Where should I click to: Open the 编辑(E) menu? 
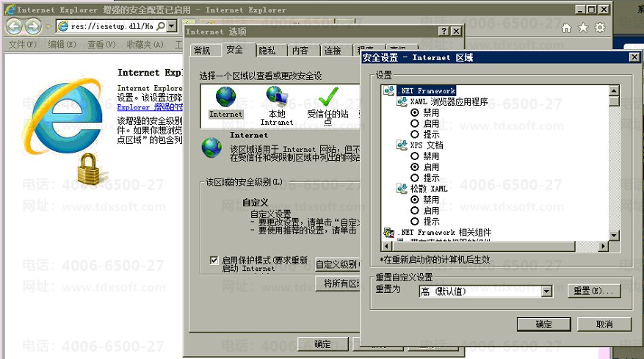point(62,44)
